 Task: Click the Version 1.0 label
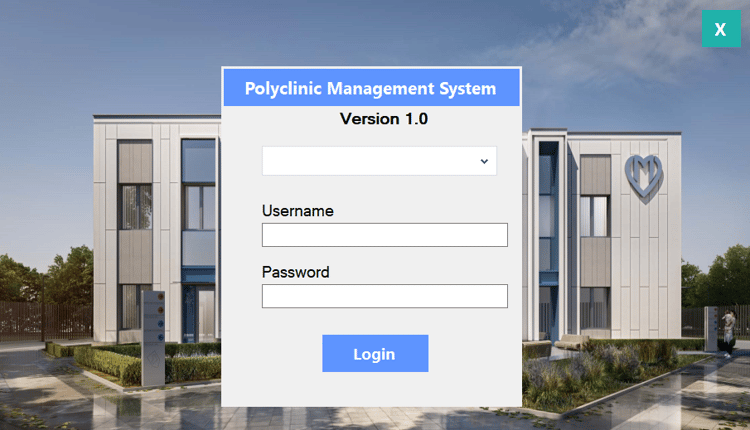point(384,119)
